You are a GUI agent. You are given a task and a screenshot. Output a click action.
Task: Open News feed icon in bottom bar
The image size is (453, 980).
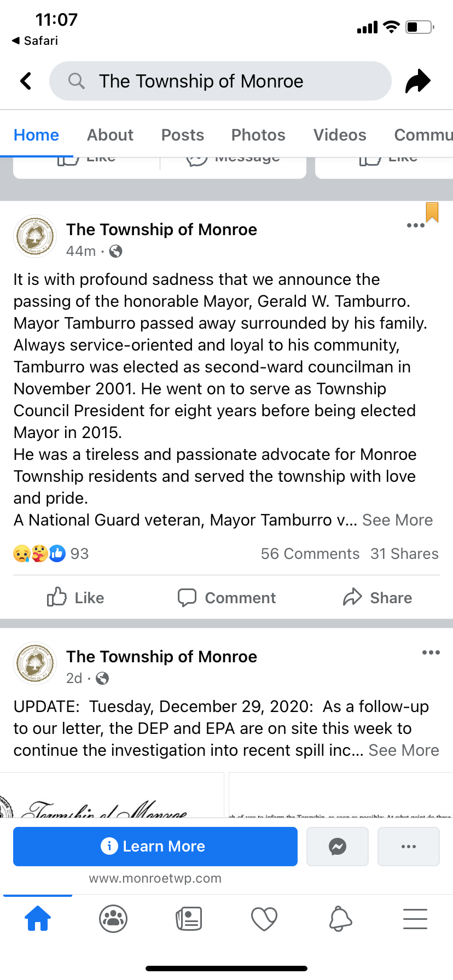coord(189,918)
